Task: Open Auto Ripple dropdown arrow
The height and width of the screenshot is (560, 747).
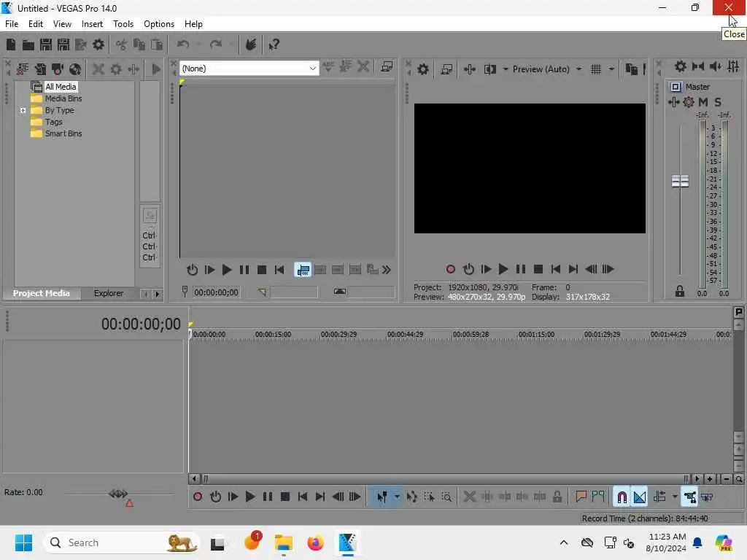Action: 675,497
